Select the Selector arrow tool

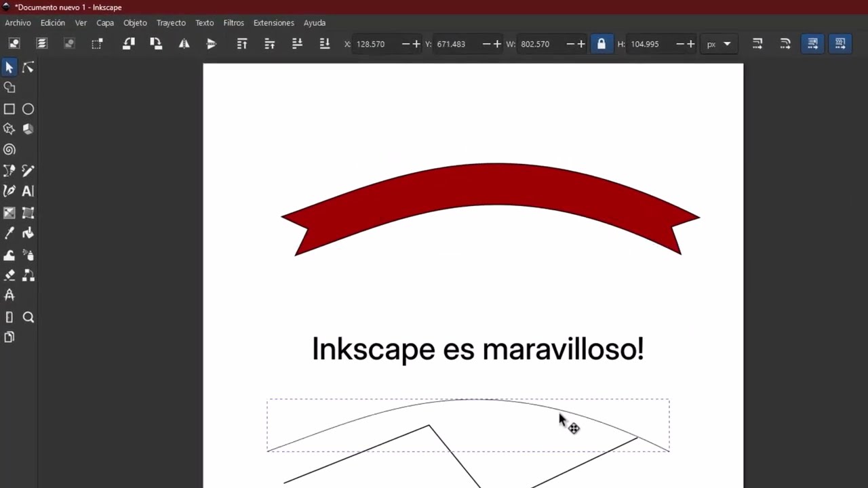pos(9,67)
